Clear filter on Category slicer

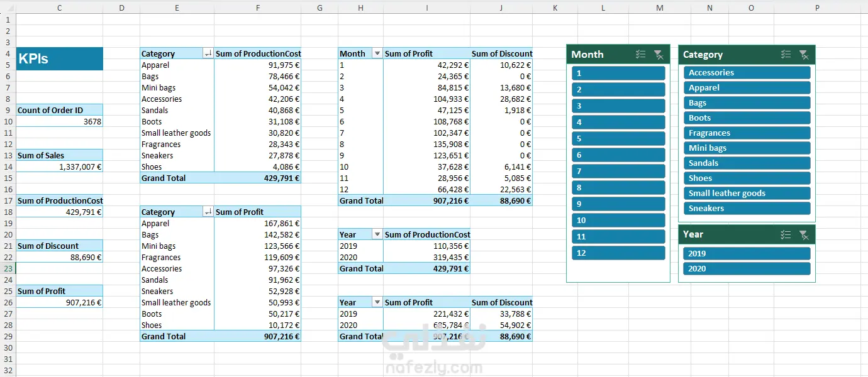tap(804, 55)
